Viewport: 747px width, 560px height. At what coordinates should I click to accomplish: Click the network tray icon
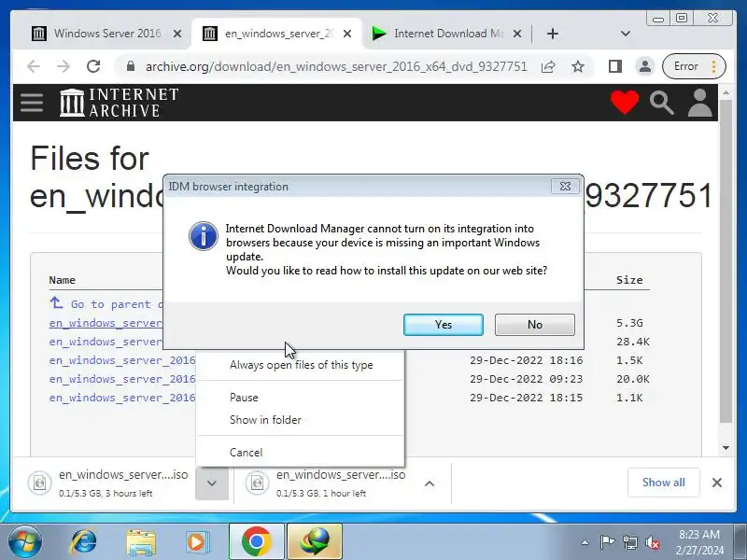[629, 542]
